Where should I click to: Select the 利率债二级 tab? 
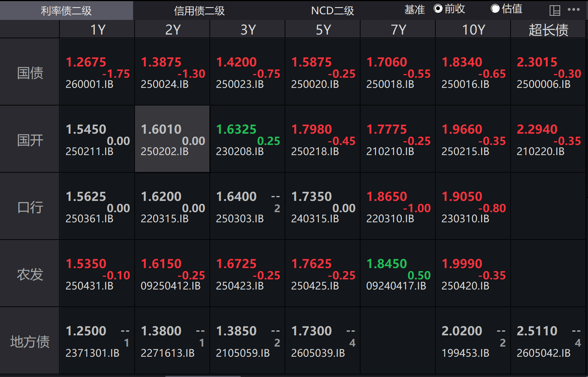click(66, 11)
